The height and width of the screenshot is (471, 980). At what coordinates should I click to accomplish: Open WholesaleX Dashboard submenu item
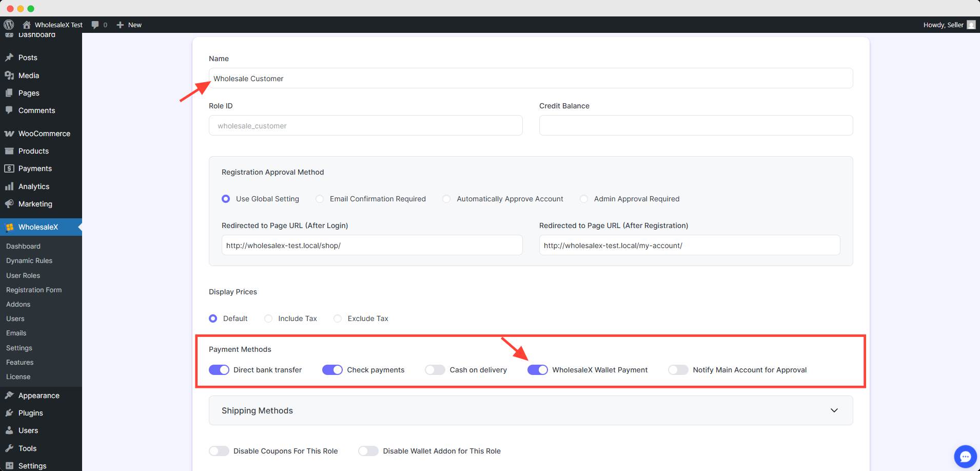(x=23, y=247)
